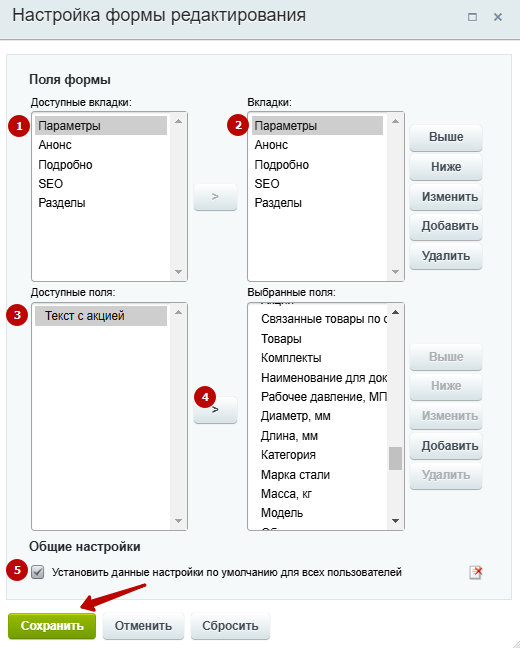Move tab up with top Выше button
Viewport: 520px width, 648px height.
coord(446,137)
